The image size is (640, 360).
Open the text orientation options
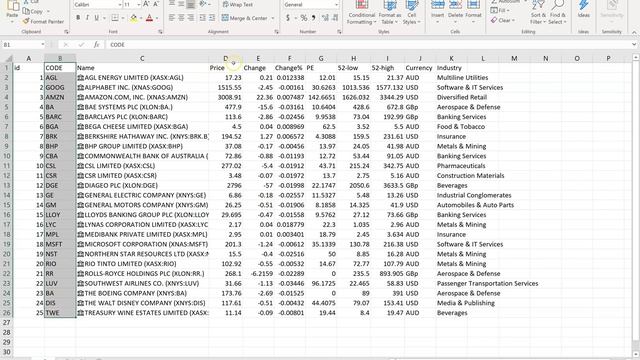click(x=204, y=4)
